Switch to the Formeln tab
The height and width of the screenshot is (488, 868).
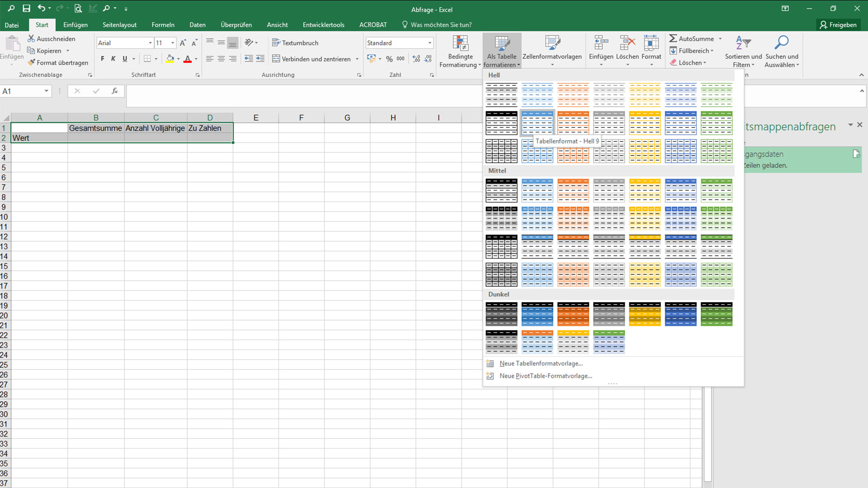163,24
